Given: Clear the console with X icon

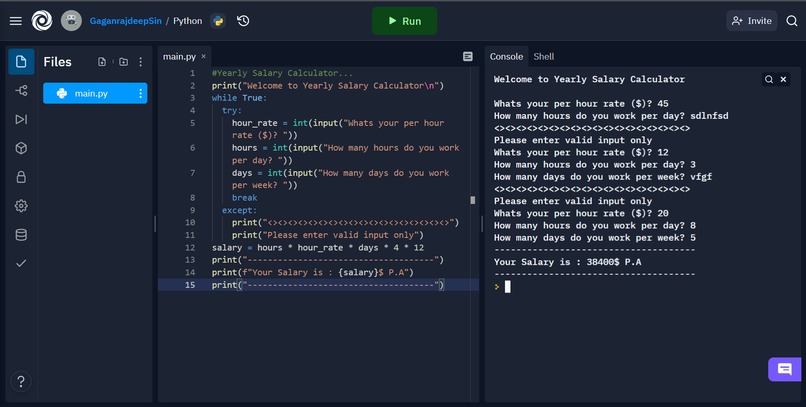Looking at the screenshot, I should [783, 79].
